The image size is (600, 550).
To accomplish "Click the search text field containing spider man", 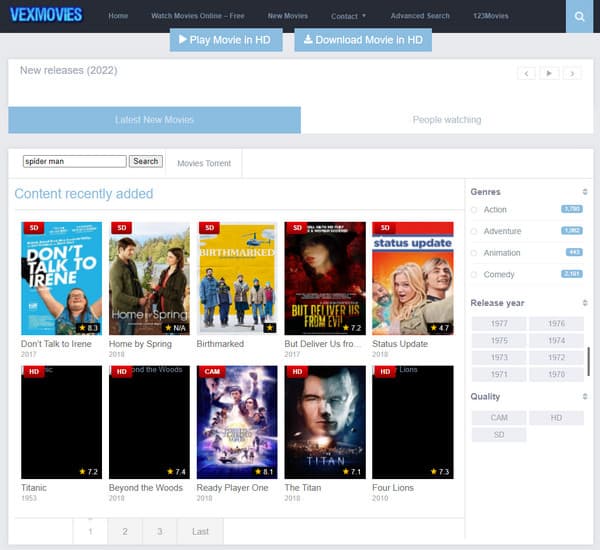I will [75, 161].
